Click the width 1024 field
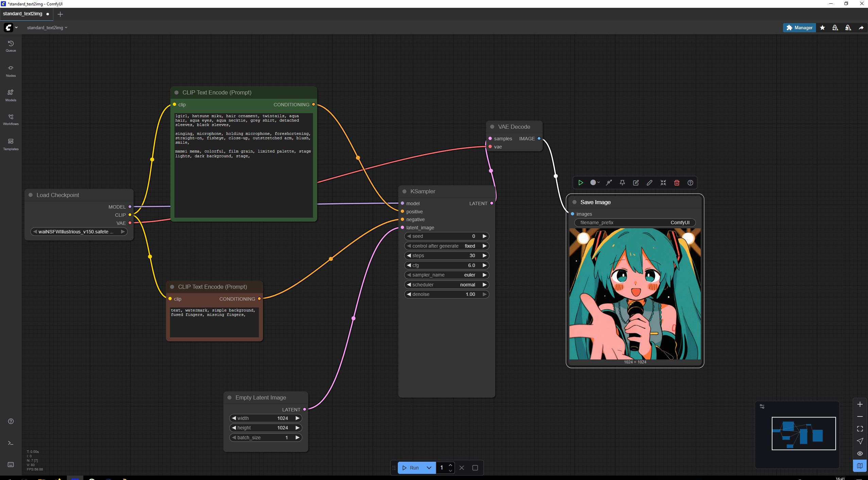The width and height of the screenshot is (868, 480). coord(266,418)
